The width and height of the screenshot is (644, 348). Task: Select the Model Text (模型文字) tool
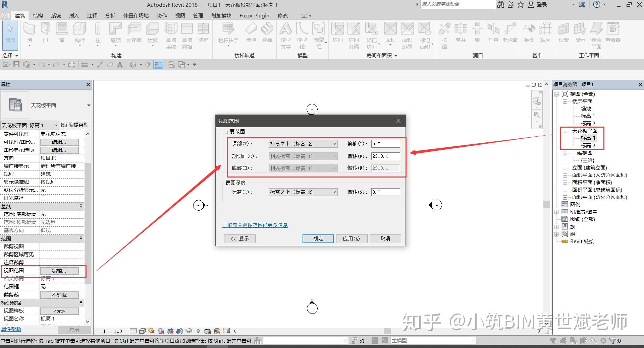point(286,36)
